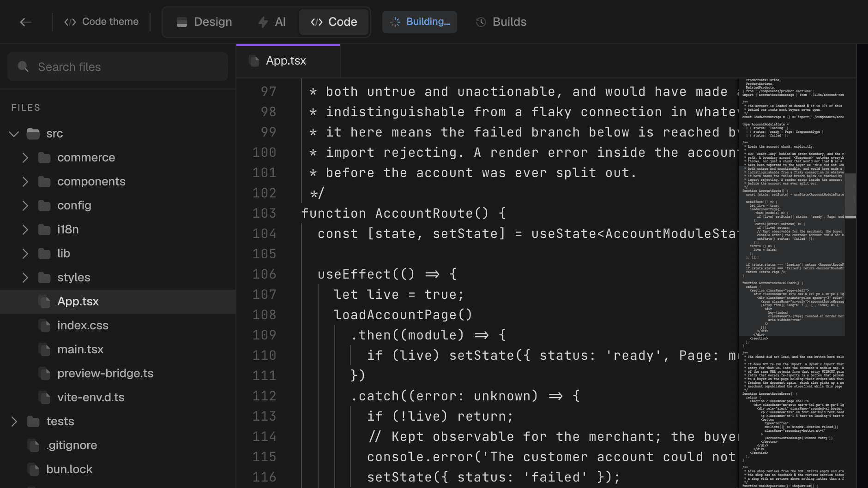The width and height of the screenshot is (868, 488).
Task: Open the Builds history
Action: coord(501,22)
